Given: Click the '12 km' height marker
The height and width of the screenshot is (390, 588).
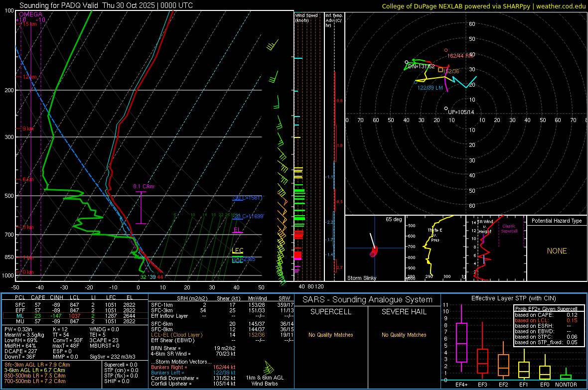Looking at the screenshot, I should pos(30,77).
